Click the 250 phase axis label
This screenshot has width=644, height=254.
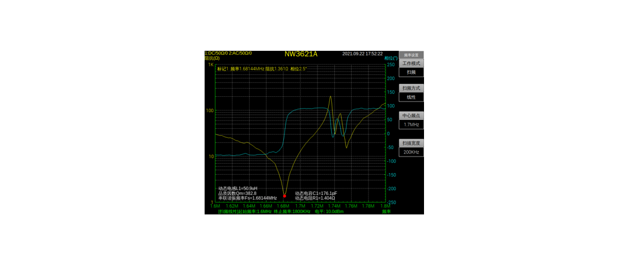(x=391, y=65)
